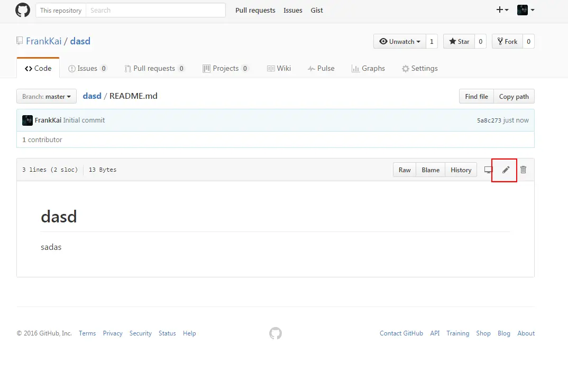Click the footer GitHub Octocat mark
This screenshot has width=568, height=392.
[x=276, y=333]
